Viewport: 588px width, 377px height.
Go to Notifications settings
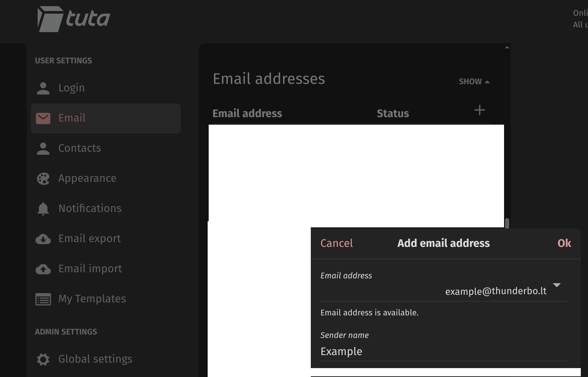click(x=90, y=209)
